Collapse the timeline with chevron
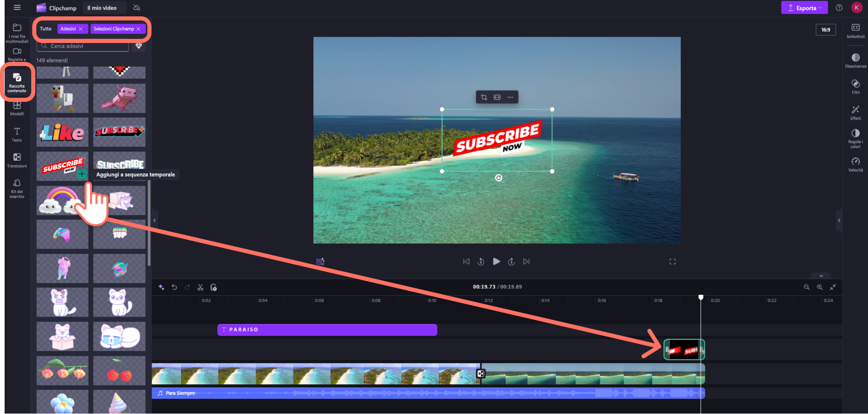Image resolution: width=868 pixels, height=414 pixels. click(821, 276)
